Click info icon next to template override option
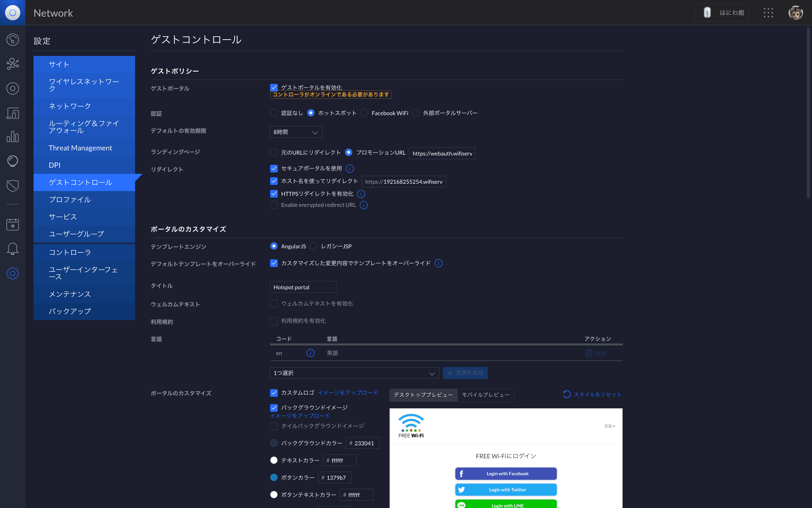The height and width of the screenshot is (508, 812). (438, 263)
